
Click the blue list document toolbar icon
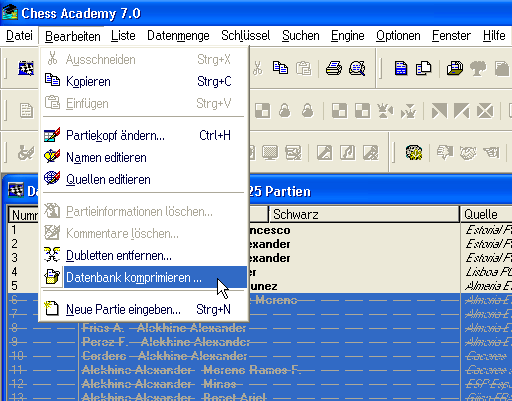tap(401, 68)
